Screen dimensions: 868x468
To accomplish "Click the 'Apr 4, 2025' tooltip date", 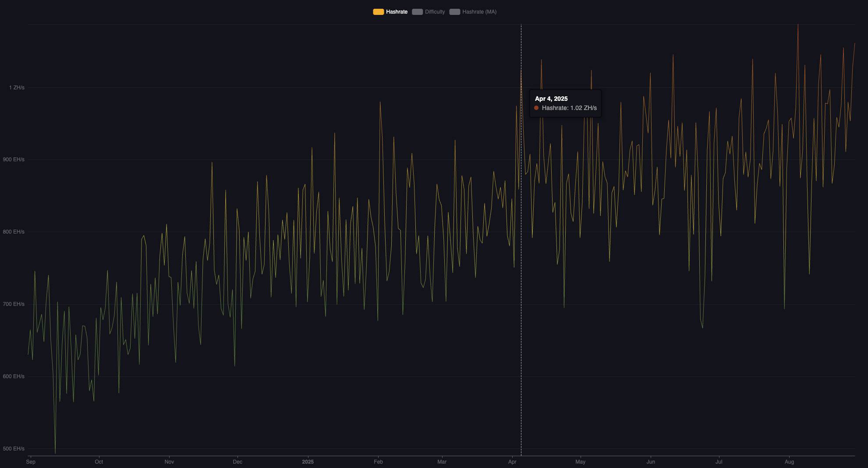I will coord(551,99).
